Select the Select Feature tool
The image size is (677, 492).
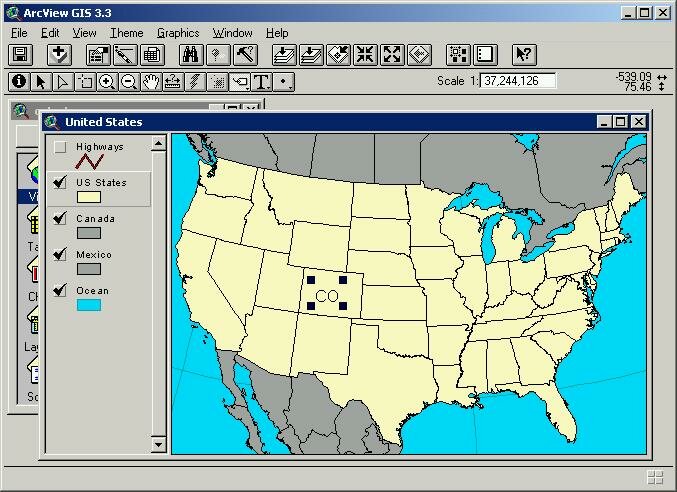85,82
